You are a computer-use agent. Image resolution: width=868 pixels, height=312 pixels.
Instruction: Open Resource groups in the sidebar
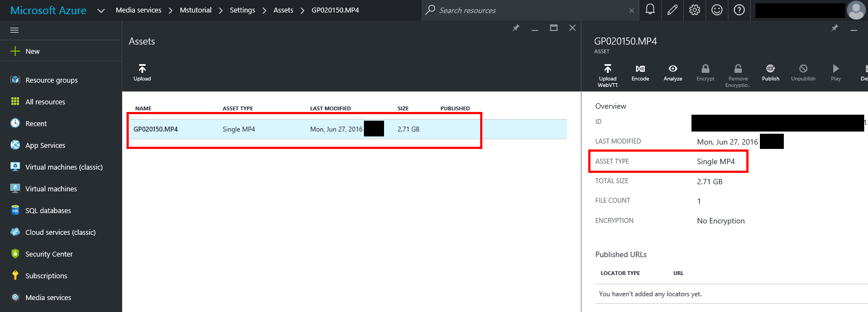[52, 80]
